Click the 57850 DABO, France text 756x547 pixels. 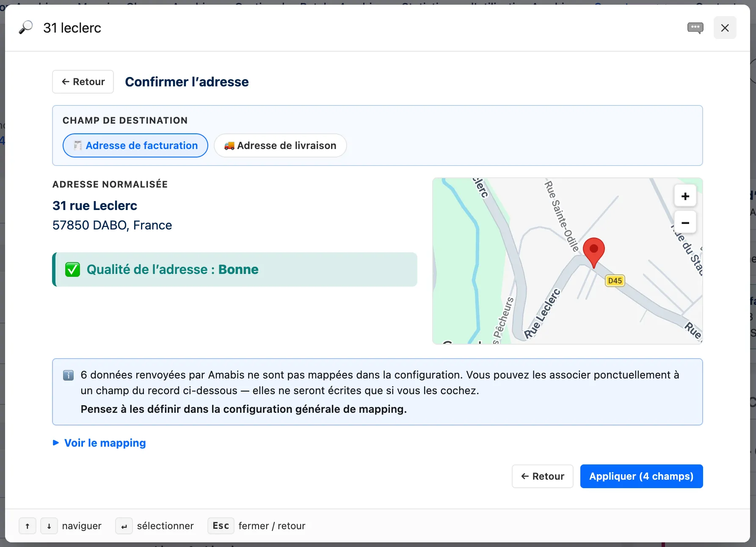[112, 225]
